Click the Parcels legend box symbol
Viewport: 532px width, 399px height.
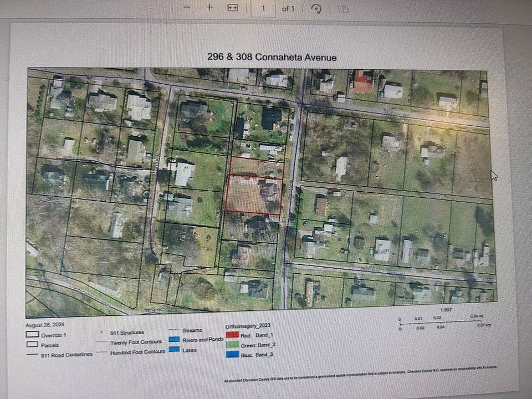(x=32, y=344)
